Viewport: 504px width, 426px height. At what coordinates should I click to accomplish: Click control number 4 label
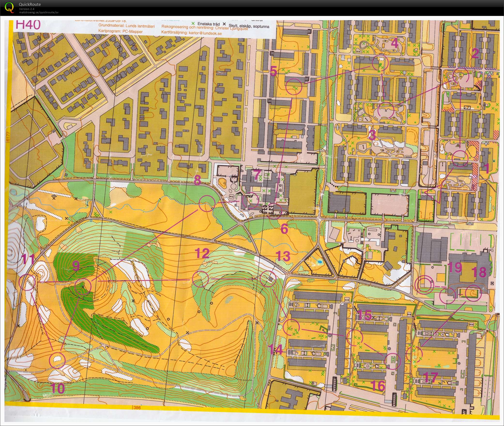pyautogui.click(x=395, y=43)
